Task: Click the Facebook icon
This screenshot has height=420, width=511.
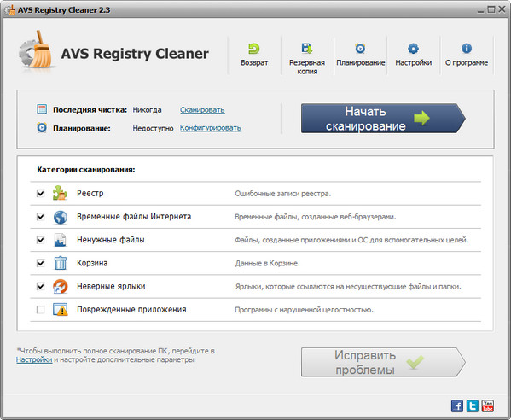Action: pos(457,406)
